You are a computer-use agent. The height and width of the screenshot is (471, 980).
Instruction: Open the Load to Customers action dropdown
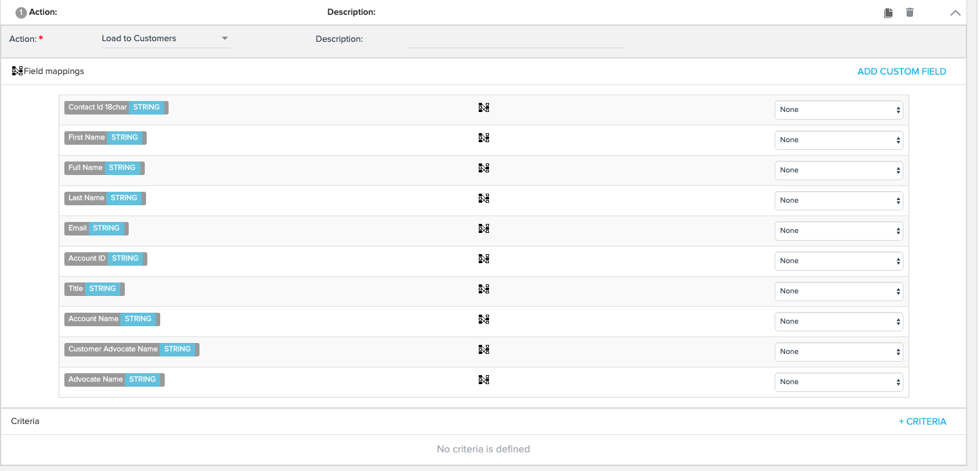coord(165,39)
